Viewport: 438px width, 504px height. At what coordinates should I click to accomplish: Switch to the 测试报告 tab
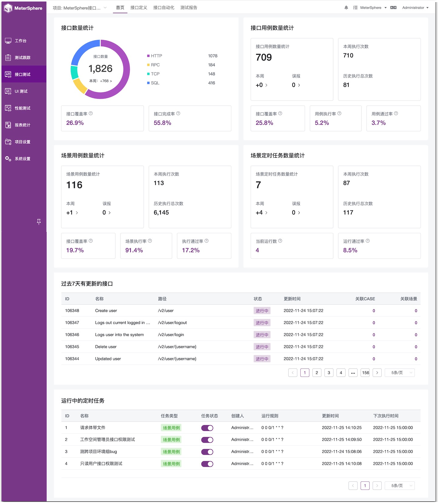pyautogui.click(x=189, y=8)
